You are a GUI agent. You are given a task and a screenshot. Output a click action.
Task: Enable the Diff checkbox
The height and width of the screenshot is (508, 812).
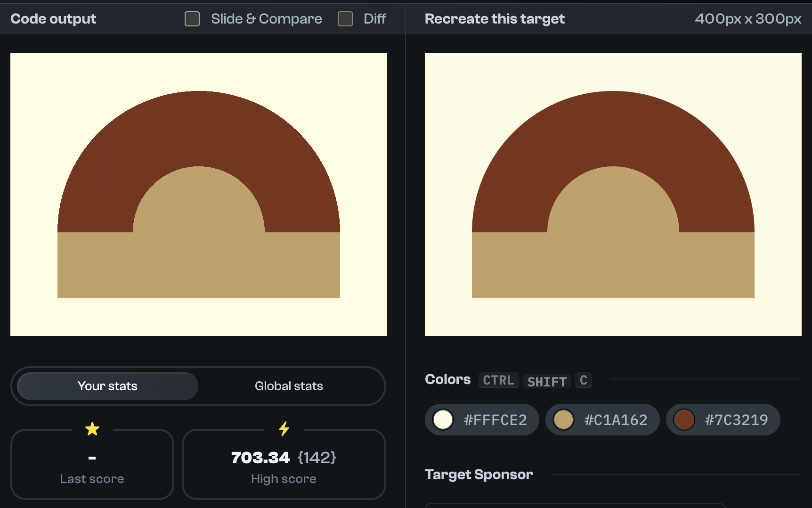tap(345, 18)
